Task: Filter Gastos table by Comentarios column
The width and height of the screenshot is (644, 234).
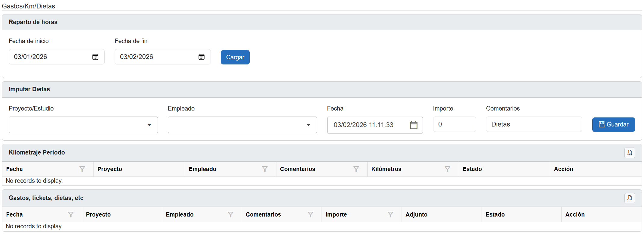Action: [310, 215]
